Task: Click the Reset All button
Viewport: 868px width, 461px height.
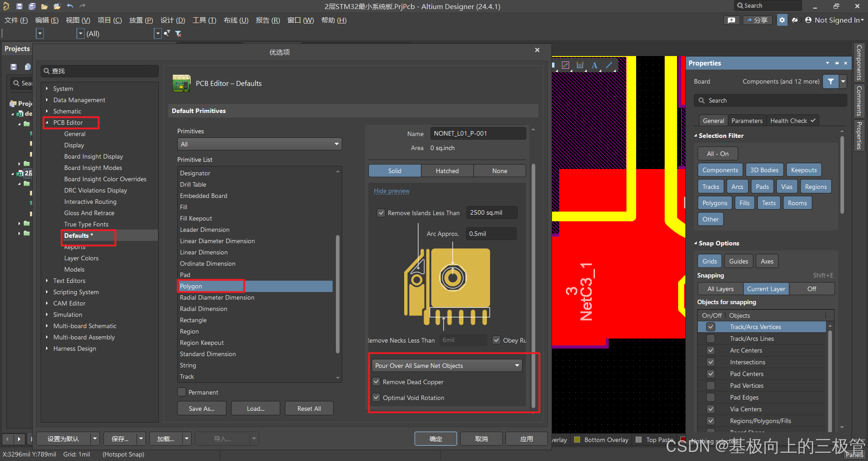Action: [309, 409]
